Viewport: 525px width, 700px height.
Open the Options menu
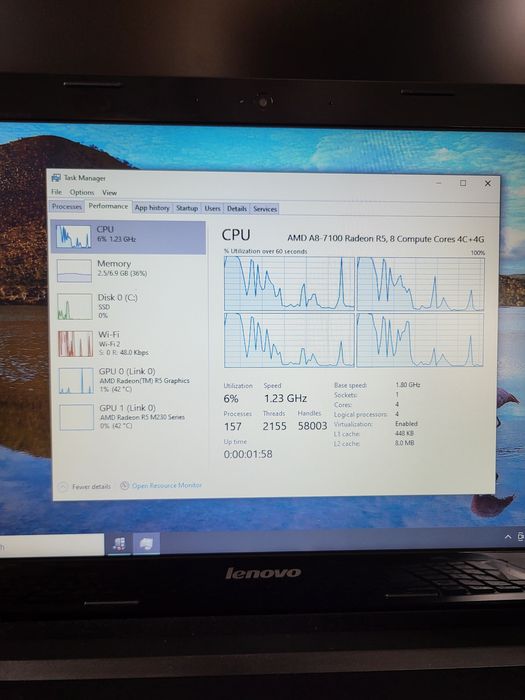click(82, 192)
